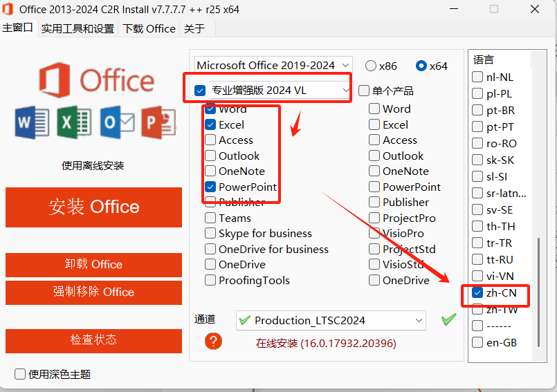Screen dimensions: 557x392
Task: Click the 使用离线安装 label
Action: point(93,165)
